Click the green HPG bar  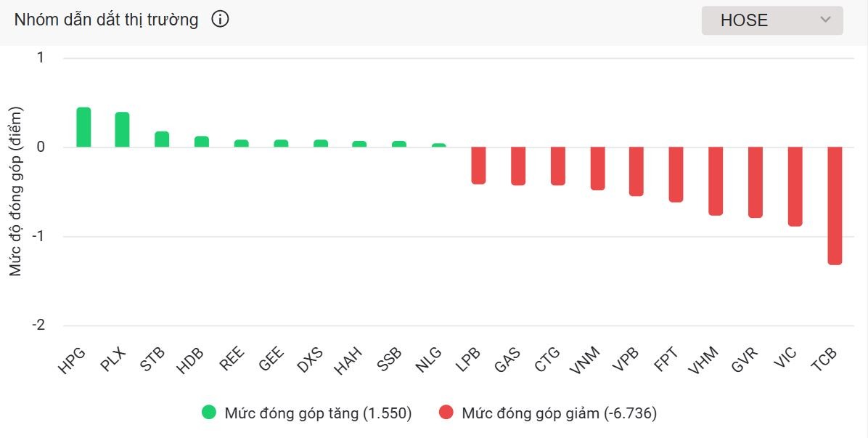tap(83, 128)
